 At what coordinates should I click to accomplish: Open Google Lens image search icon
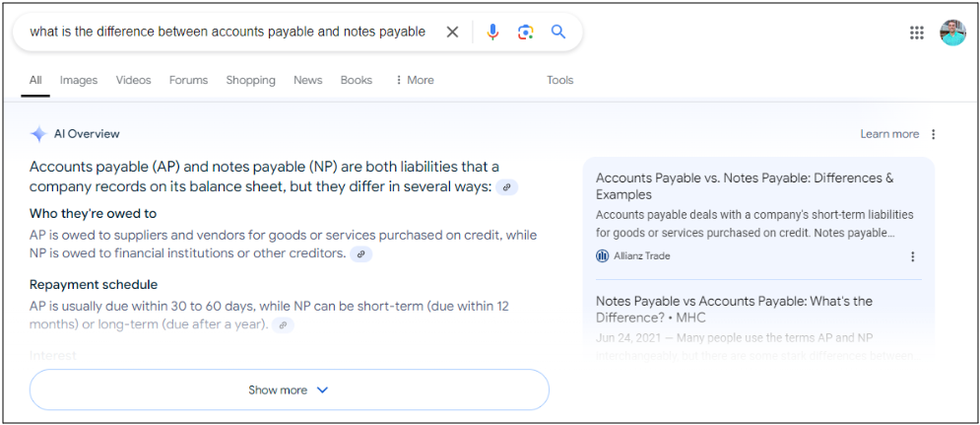tap(525, 32)
